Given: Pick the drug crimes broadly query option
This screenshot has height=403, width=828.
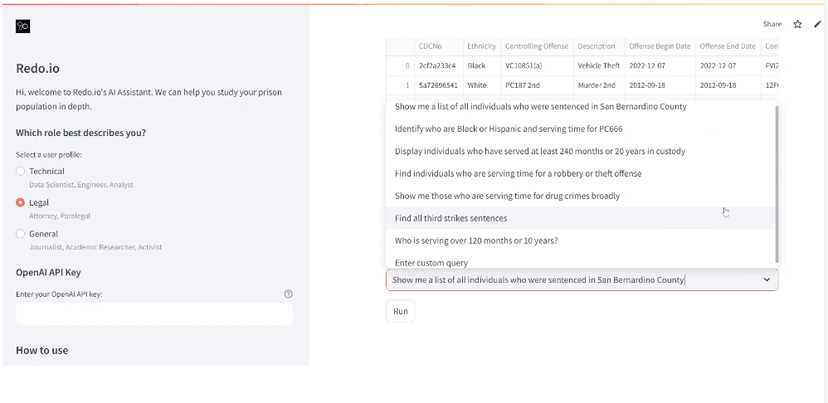Looking at the screenshot, I should (507, 196).
